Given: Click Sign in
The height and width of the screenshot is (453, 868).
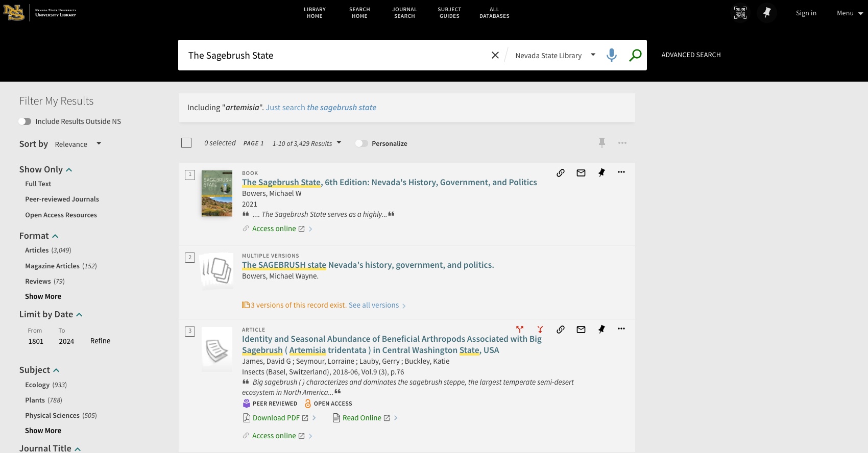Looking at the screenshot, I should [806, 13].
